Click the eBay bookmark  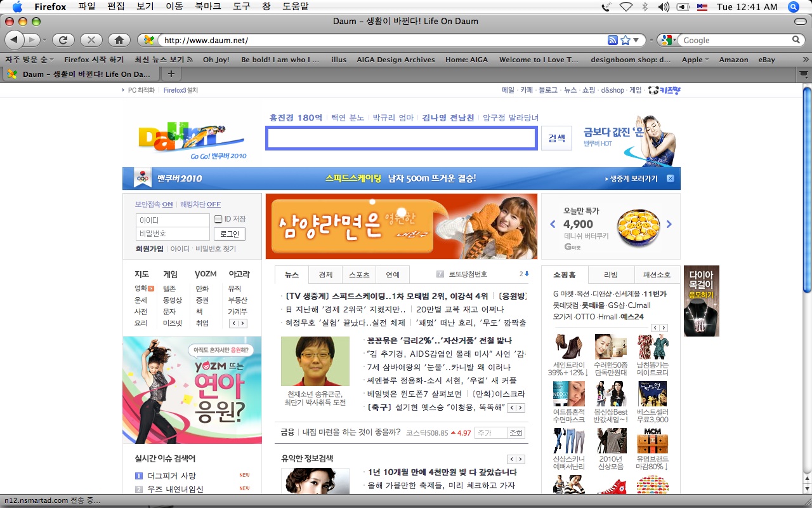(766, 60)
